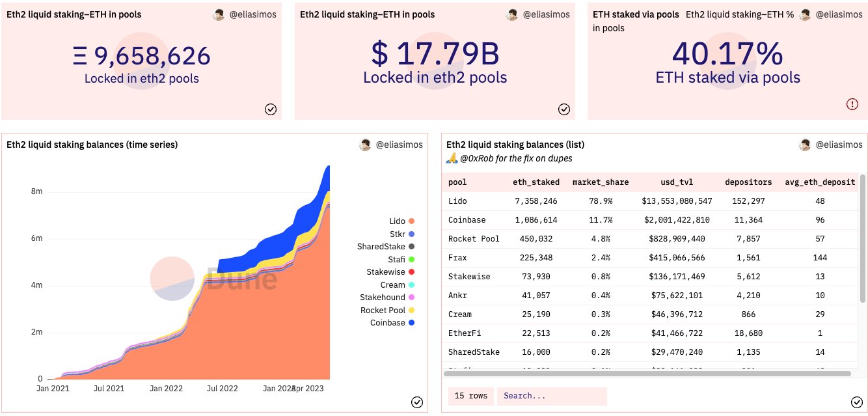Sort table by the market_share column header

601,182
